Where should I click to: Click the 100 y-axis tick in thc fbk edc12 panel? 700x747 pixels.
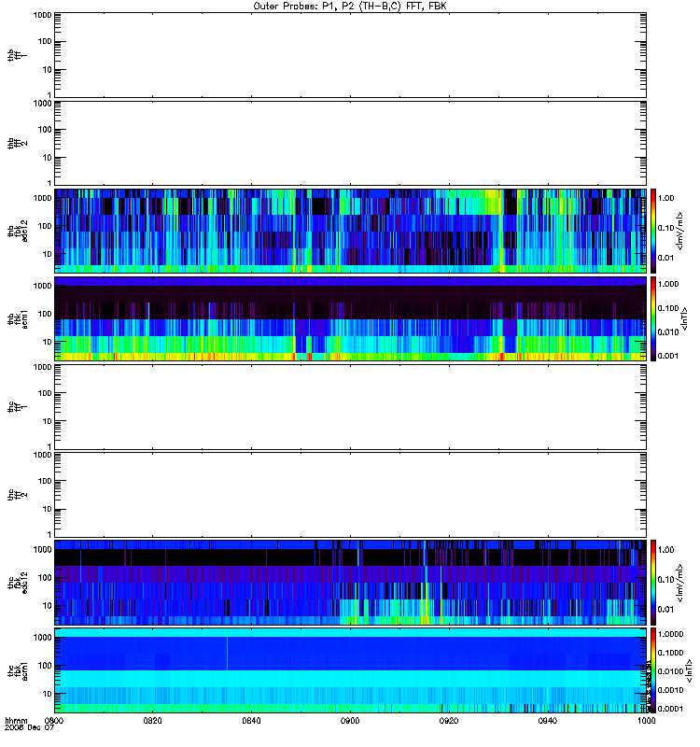pos(45,578)
